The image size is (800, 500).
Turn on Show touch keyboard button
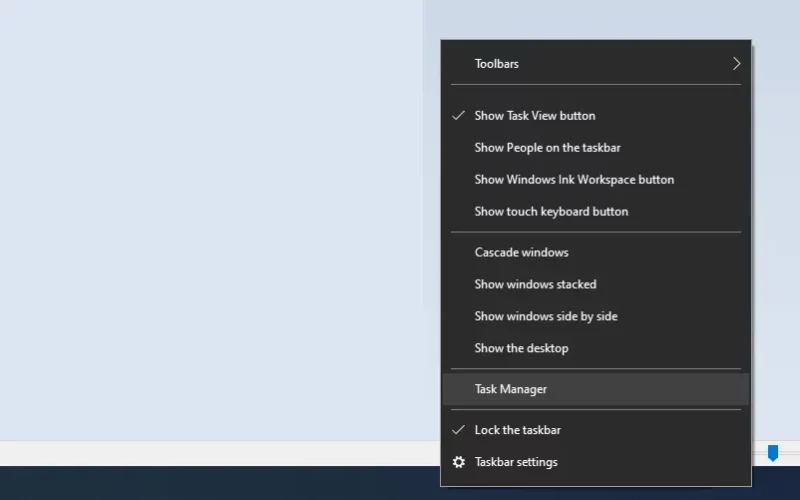[596, 212]
